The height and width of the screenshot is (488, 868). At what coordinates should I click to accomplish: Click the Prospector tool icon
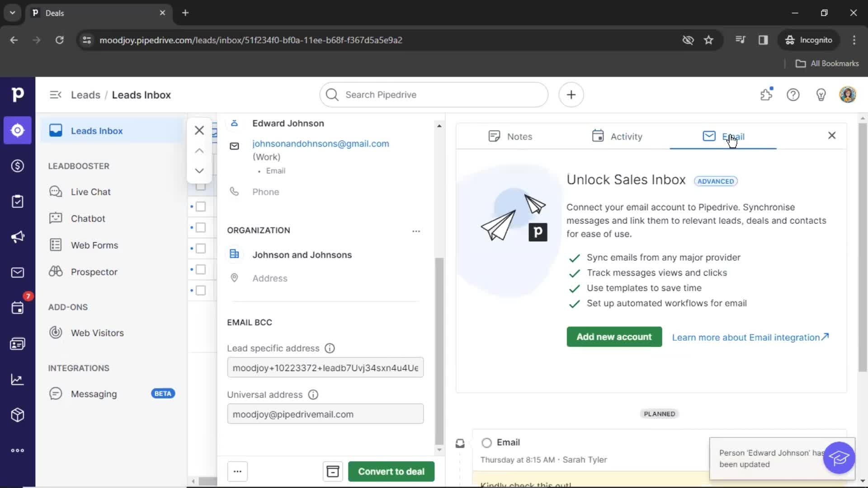pos(56,271)
